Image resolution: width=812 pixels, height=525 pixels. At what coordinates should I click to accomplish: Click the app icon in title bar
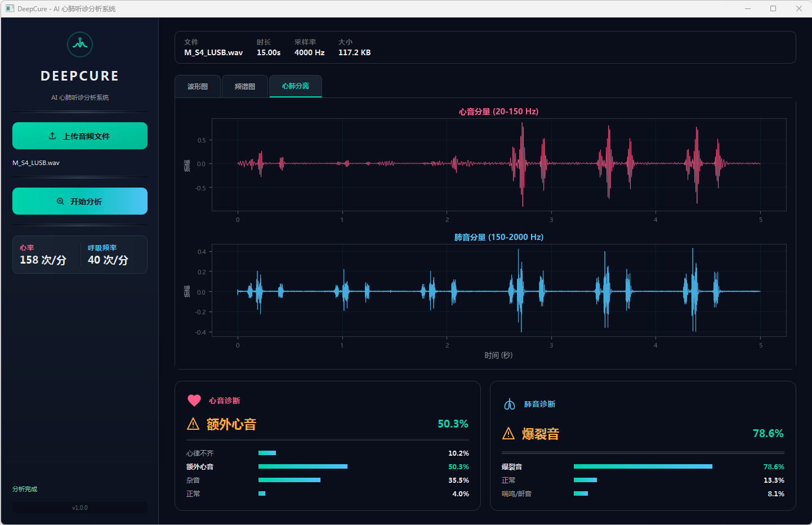10,8
